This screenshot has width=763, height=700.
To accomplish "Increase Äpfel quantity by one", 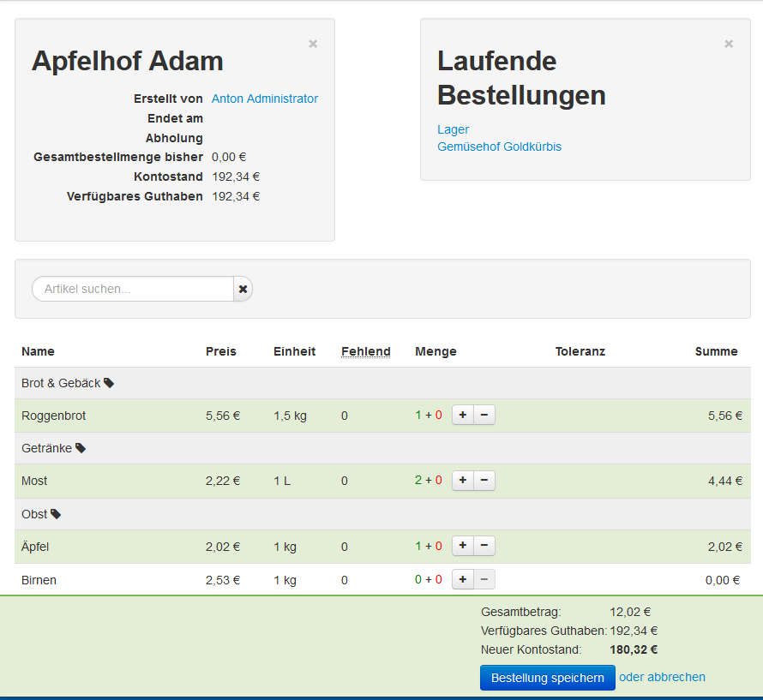I will point(463,546).
